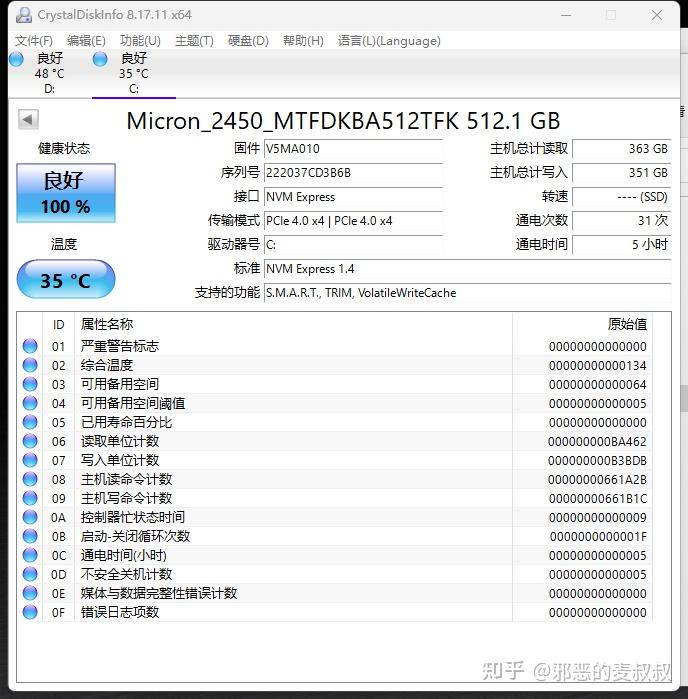This screenshot has height=699, width=688.
Task: Select the C: disk tab at 35 °C
Action: coord(134,74)
